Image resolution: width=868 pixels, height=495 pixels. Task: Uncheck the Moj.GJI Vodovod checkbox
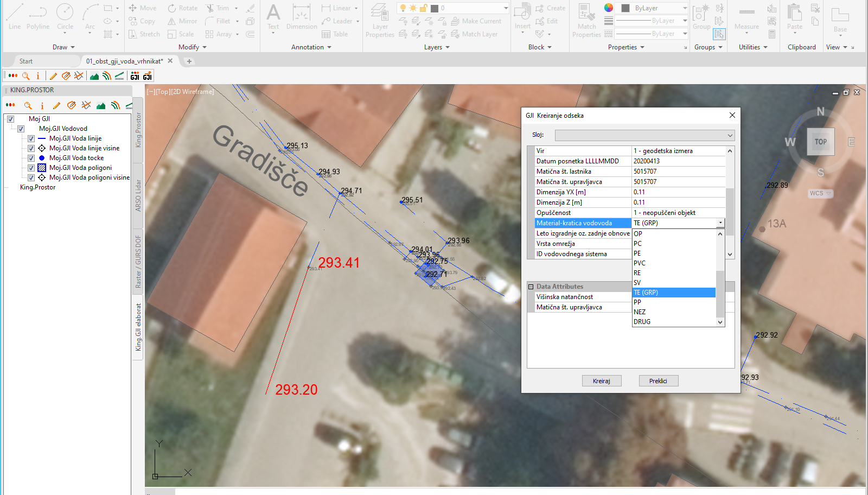(x=21, y=129)
